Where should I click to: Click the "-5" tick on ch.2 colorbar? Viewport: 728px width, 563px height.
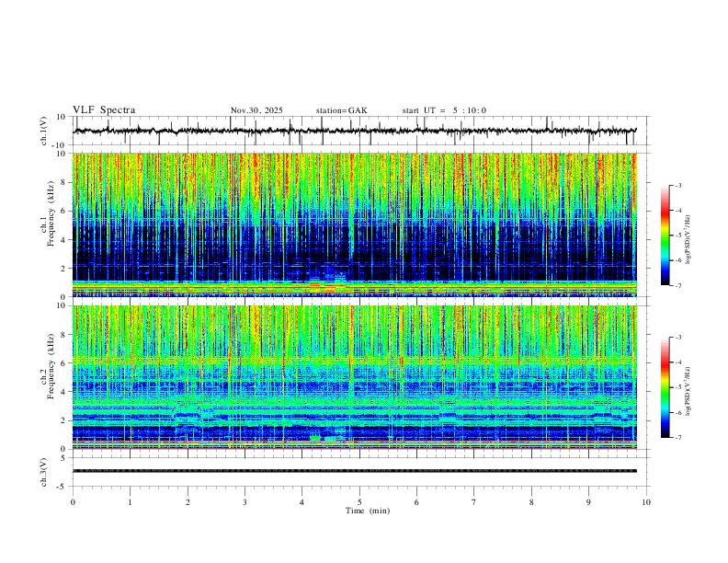tap(678, 387)
